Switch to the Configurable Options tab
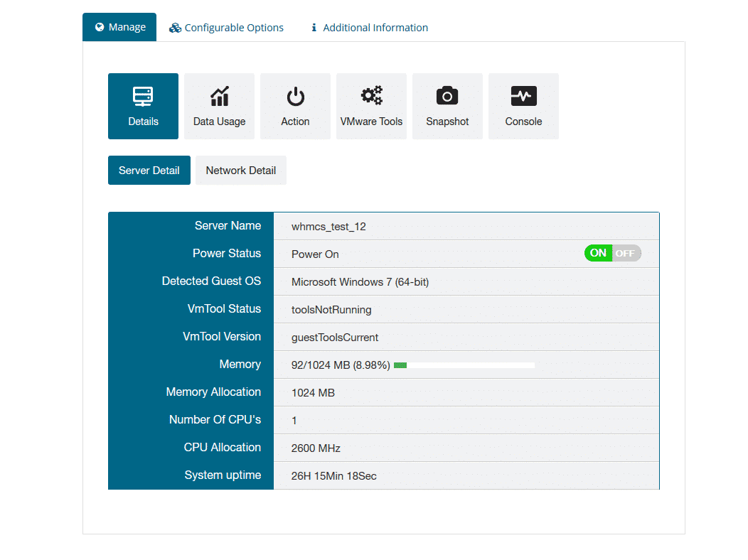The width and height of the screenshot is (748, 560). 226,28
